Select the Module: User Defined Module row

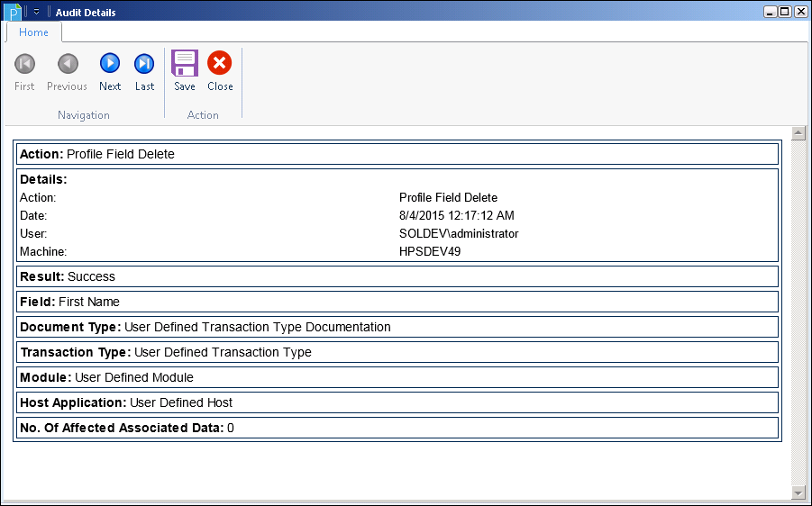coord(397,377)
